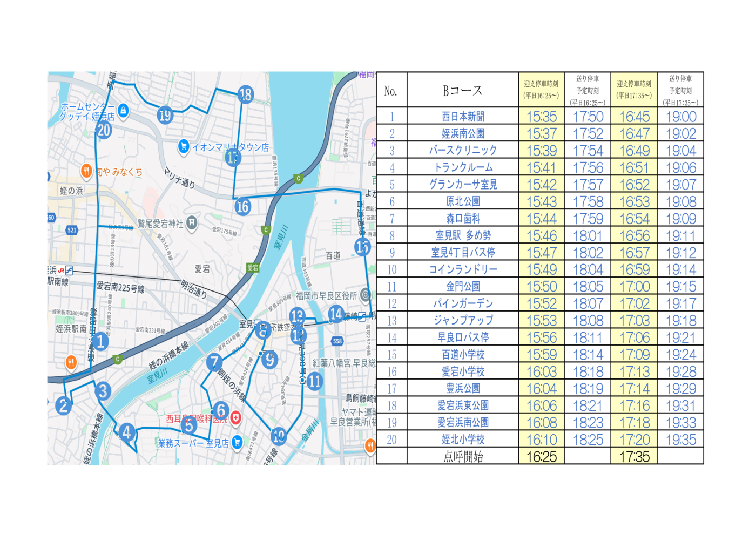
Task: Click the 点呼開始 16:25 yellow cell
Action: 541,457
